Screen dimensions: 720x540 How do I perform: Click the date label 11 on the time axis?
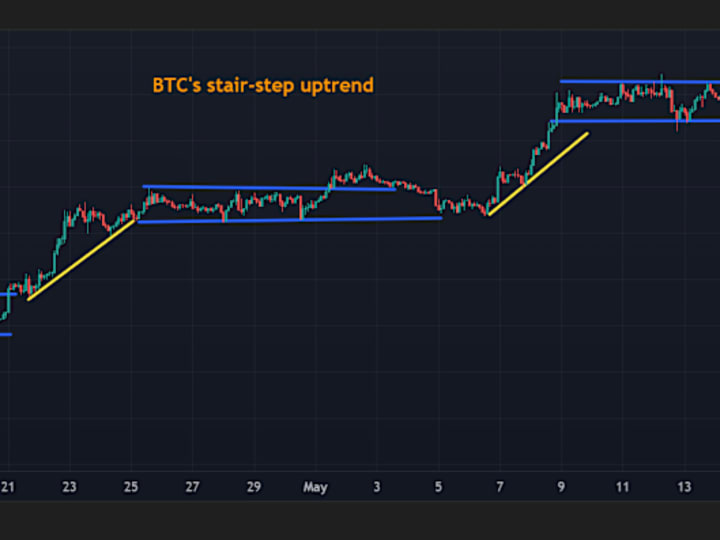[623, 487]
